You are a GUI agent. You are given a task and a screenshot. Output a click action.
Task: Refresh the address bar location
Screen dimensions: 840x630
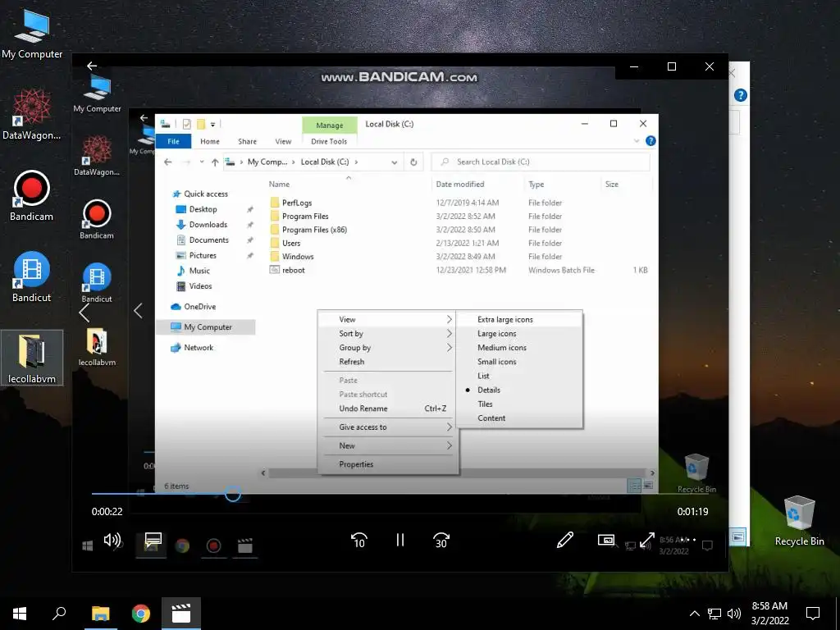413,162
